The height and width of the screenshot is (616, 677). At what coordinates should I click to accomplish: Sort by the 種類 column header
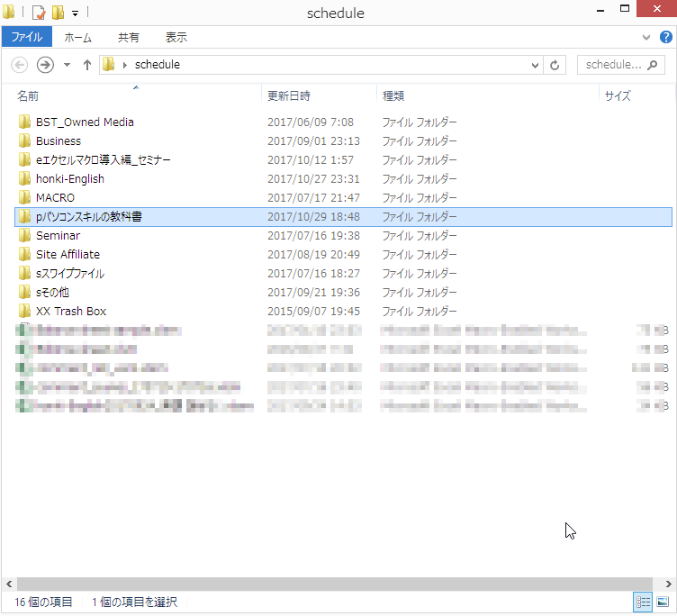pos(488,95)
